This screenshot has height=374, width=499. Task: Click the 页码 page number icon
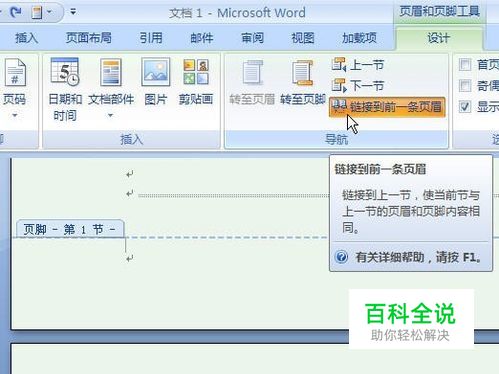15,73
